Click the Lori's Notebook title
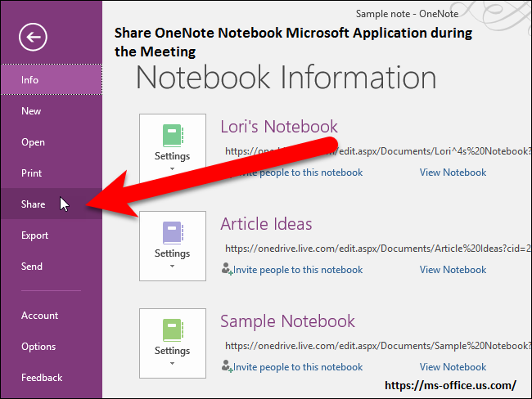This screenshot has width=532, height=399. 279,127
